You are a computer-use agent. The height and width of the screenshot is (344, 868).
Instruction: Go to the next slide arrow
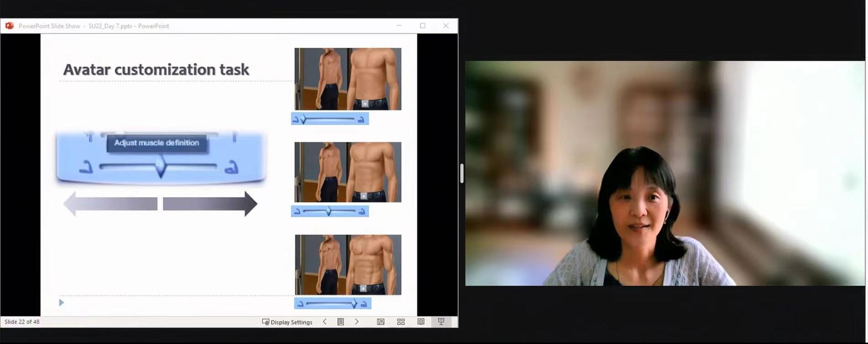(x=357, y=322)
